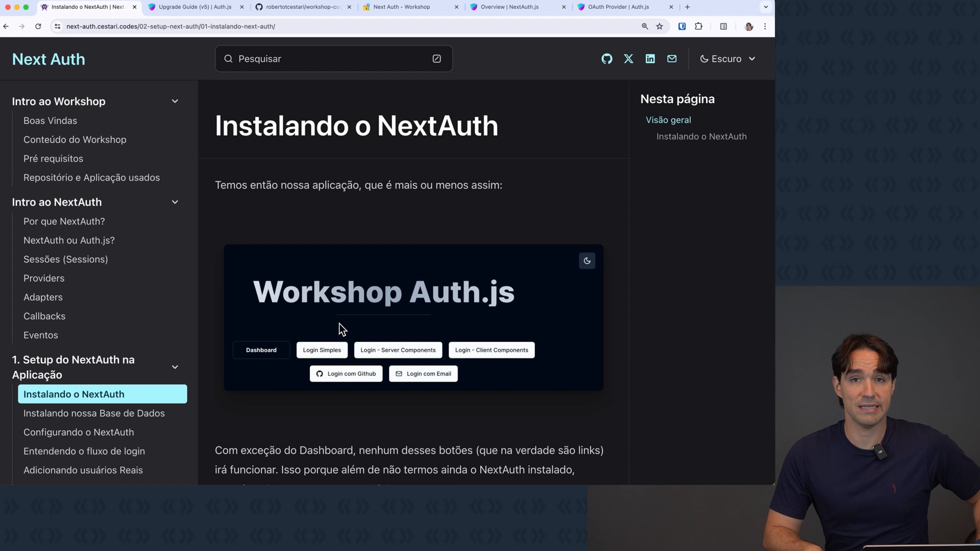Switch to the OAuth Provider Auth.js tab
The image size is (980, 551).
coord(618,7)
